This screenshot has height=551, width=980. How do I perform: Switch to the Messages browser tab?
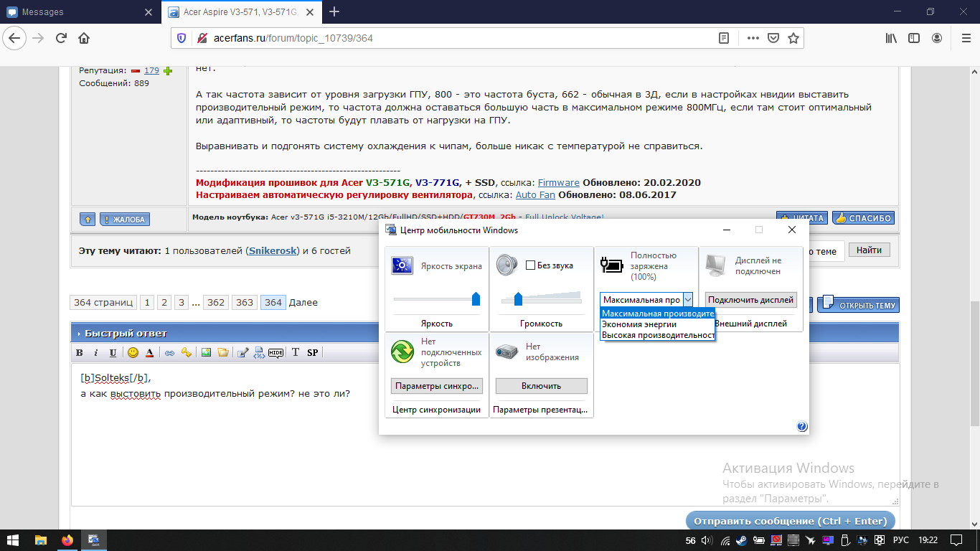(x=80, y=11)
